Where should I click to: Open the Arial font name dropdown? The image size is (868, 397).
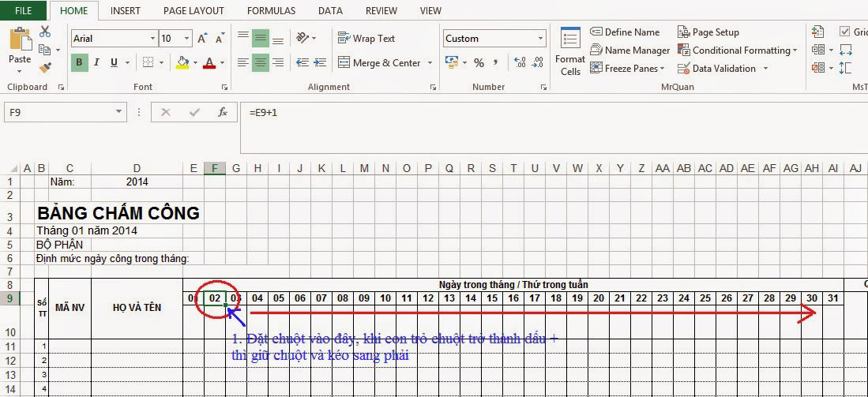pos(152,39)
